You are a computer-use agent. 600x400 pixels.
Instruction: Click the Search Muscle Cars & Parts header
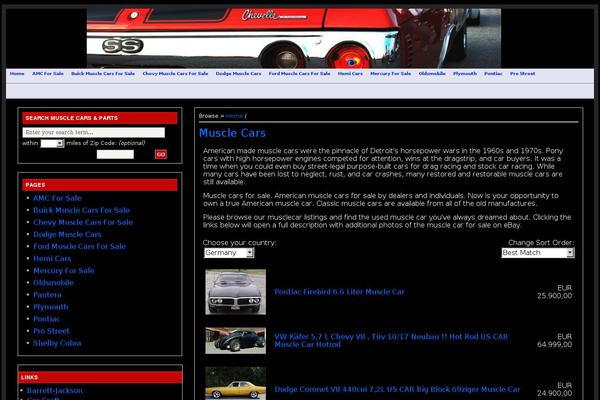(x=100, y=118)
